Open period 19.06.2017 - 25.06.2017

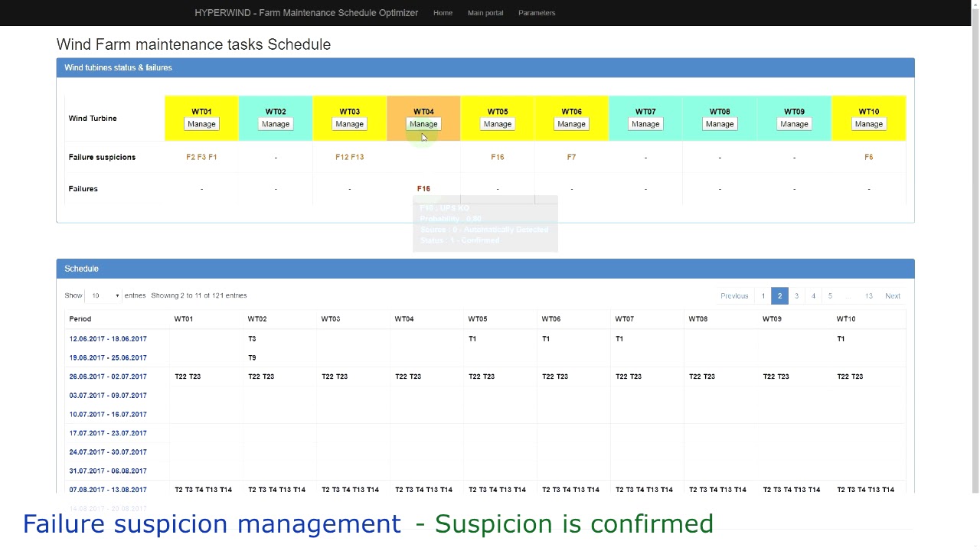[108, 357]
